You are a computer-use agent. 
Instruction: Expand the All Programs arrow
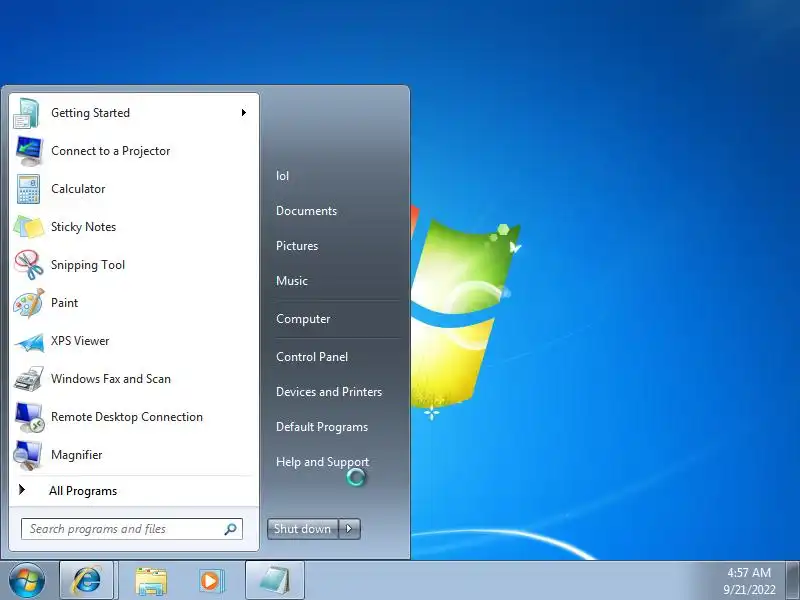22,490
